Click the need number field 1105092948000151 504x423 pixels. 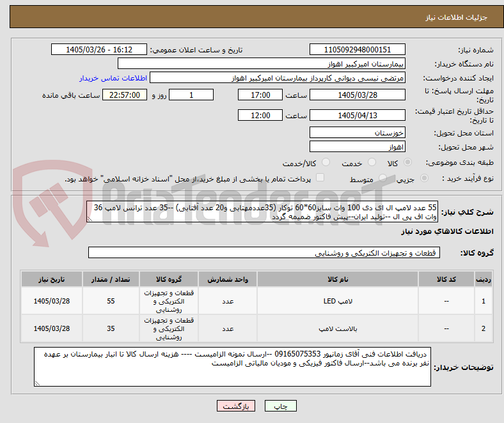click(x=357, y=49)
